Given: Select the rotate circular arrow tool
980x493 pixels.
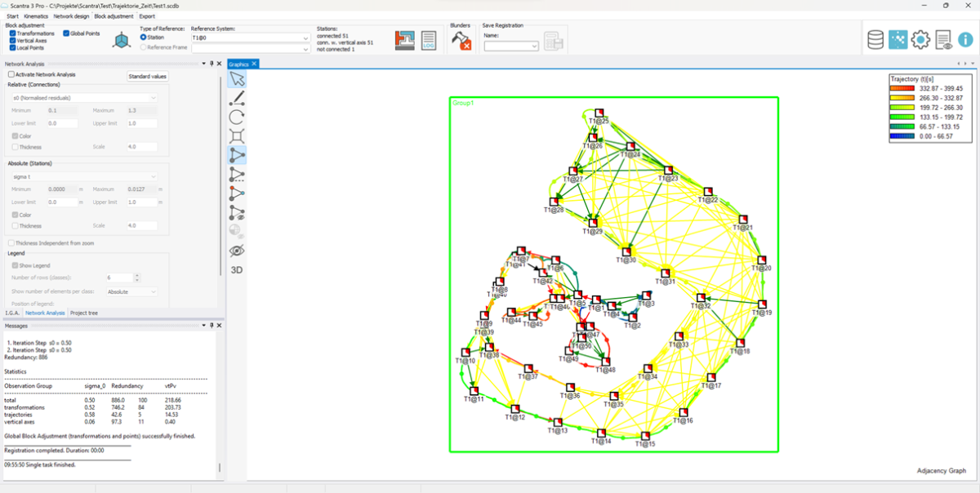Looking at the screenshot, I should click(x=237, y=117).
